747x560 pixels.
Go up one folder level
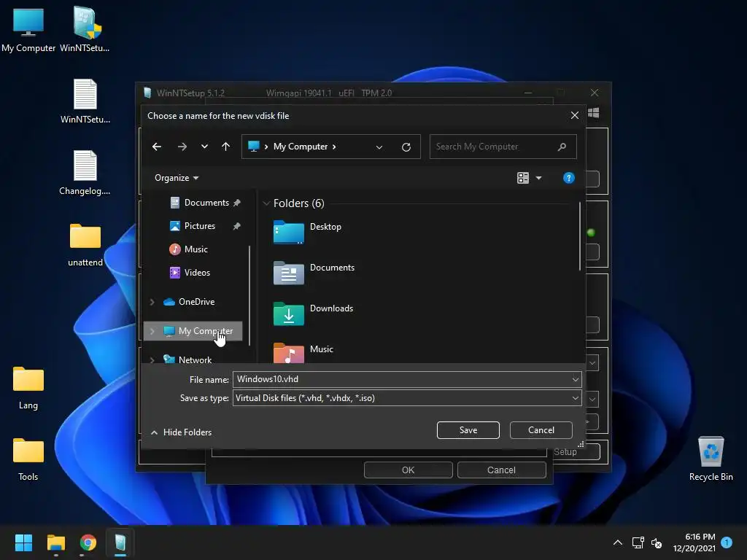[x=226, y=147]
